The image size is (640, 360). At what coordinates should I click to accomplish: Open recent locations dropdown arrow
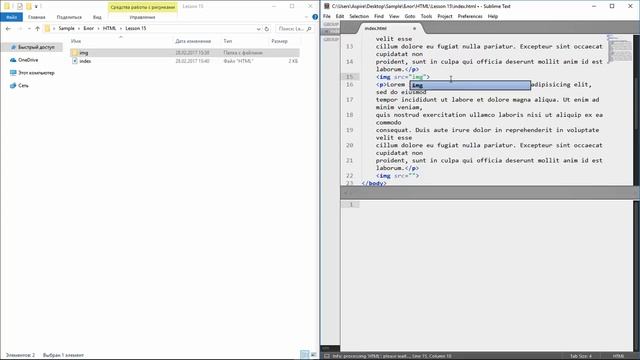click(29, 29)
